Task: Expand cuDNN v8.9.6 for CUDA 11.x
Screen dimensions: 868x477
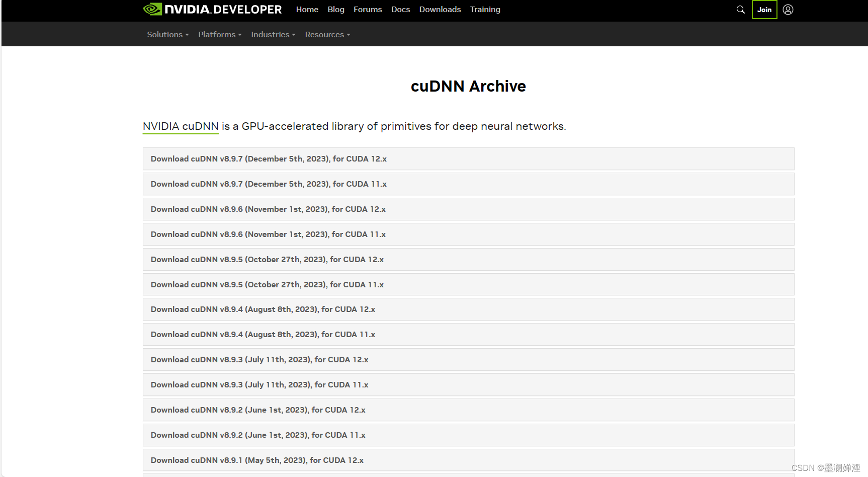Action: click(x=468, y=234)
